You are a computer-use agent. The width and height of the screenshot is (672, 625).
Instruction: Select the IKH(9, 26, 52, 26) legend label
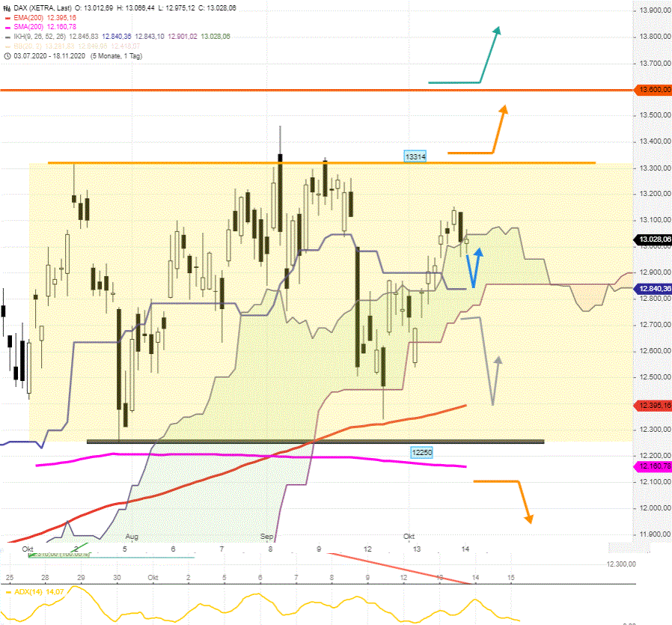[x=40, y=37]
